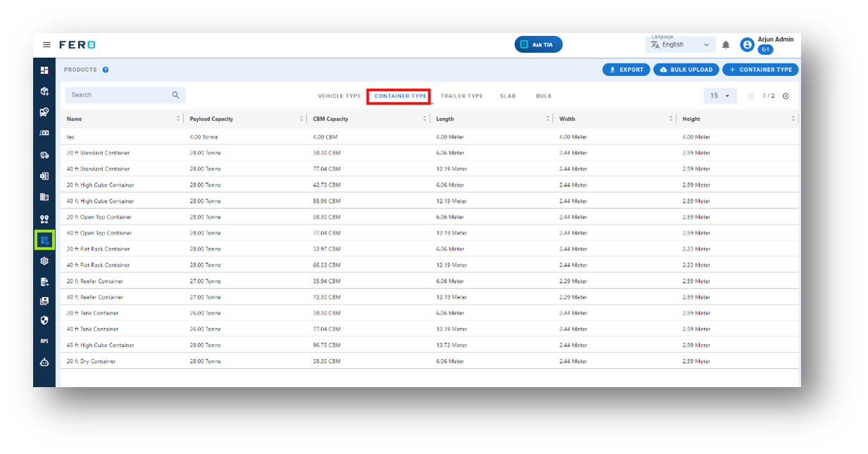Open the settings gear icon in the sidebar
Image resolution: width=868 pixels, height=454 pixels.
44,260
